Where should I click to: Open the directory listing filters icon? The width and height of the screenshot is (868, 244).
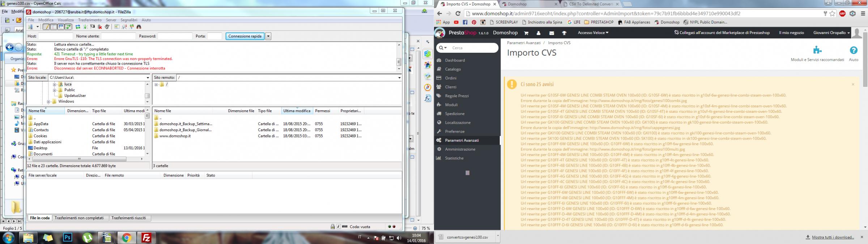(117, 27)
